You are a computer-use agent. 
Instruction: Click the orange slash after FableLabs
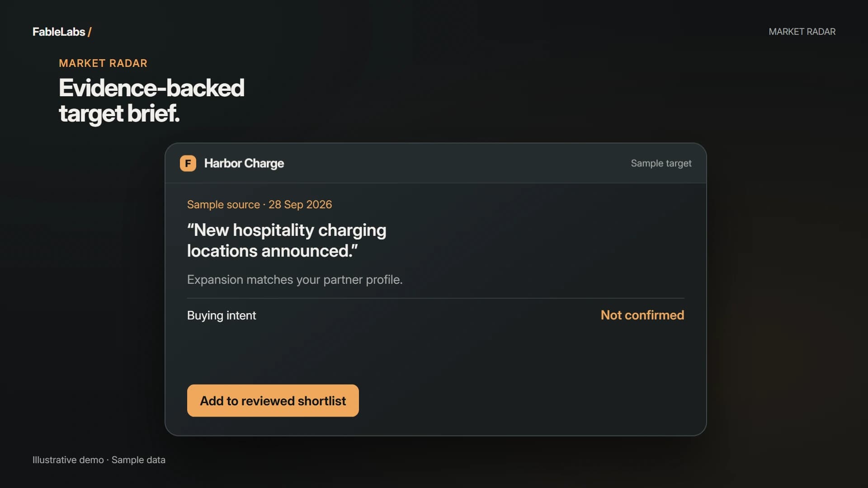pos(90,32)
